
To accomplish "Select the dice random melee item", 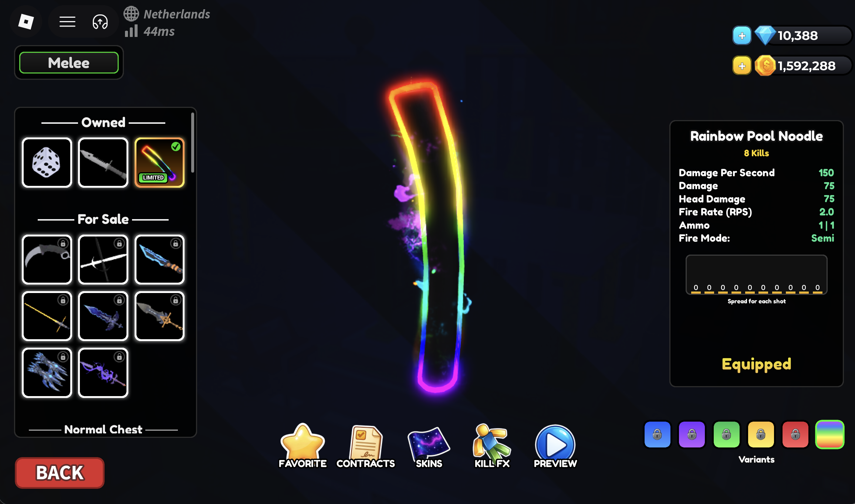I will [x=47, y=163].
